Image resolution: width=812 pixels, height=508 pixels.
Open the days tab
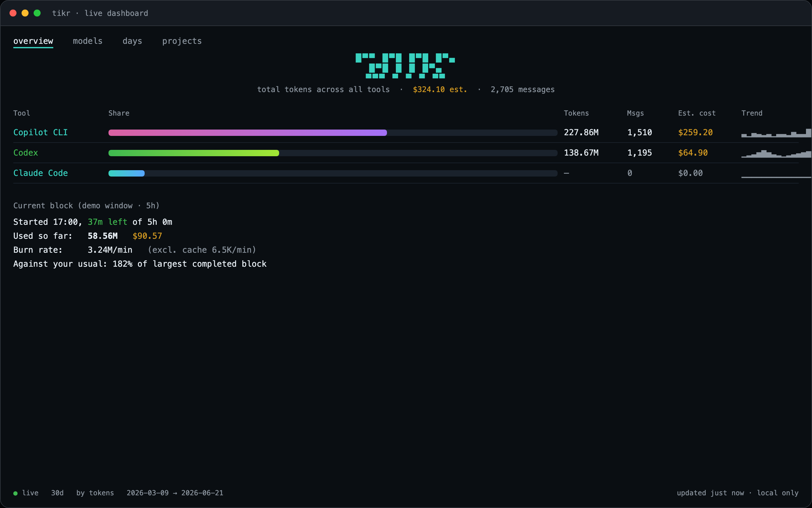(132, 41)
